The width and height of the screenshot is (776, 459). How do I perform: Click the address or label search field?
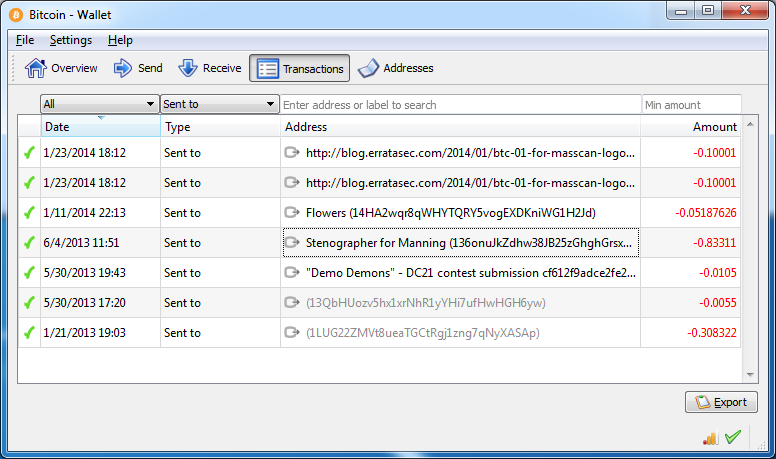click(x=460, y=104)
